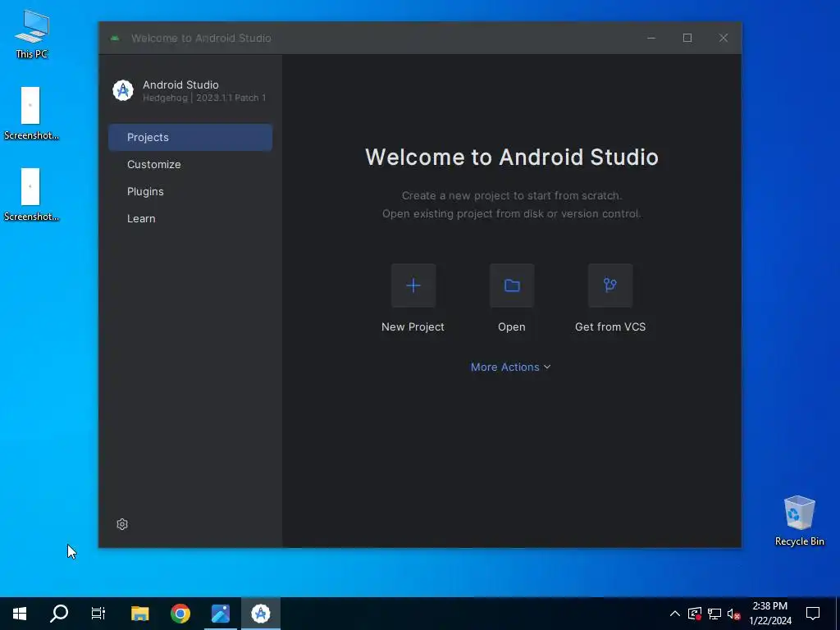Minimize the Android Studio window
This screenshot has width=840, height=630.
pos(651,38)
